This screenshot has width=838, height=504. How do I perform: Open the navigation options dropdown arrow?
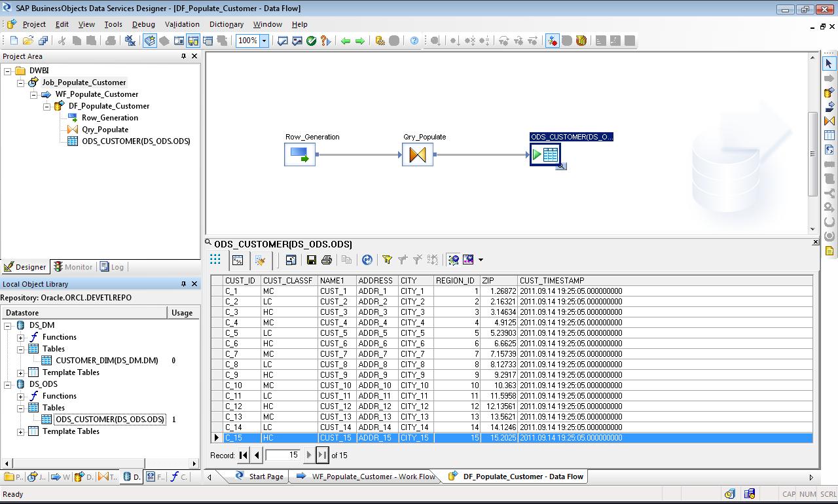click(481, 260)
